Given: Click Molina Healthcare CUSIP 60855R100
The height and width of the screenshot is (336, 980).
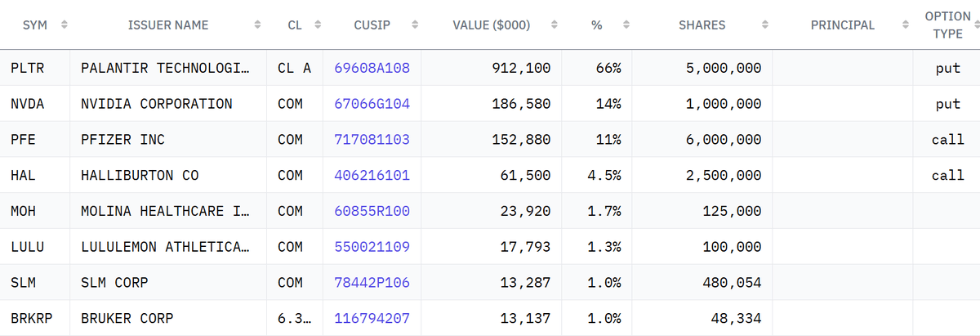Looking at the screenshot, I should coord(372,211).
